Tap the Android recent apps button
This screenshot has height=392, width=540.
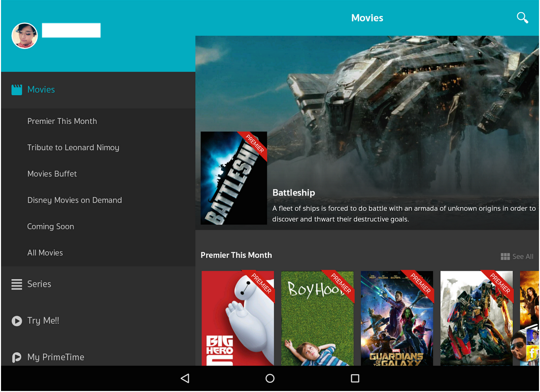tap(355, 378)
